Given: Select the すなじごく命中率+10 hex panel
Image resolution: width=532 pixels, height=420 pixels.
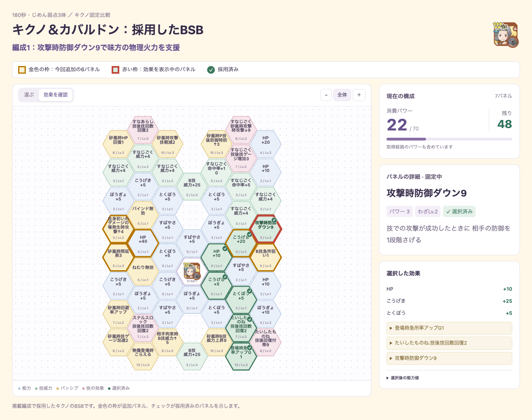Looking at the screenshot, I should [216, 172].
